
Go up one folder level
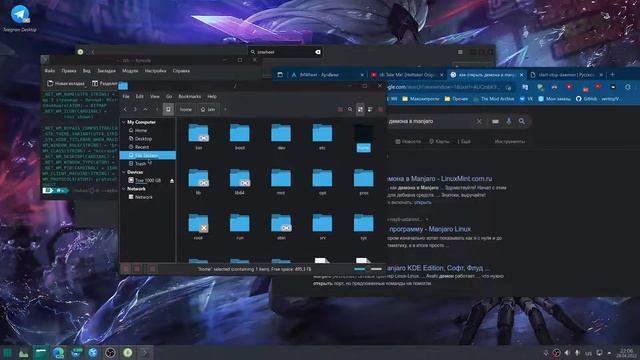[145, 109]
